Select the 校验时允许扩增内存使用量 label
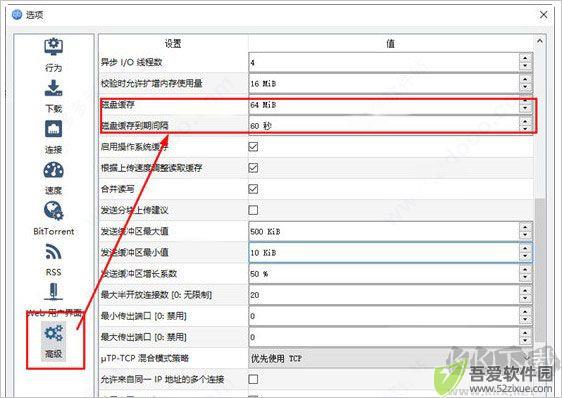This screenshot has height=398, width=562. click(x=152, y=84)
